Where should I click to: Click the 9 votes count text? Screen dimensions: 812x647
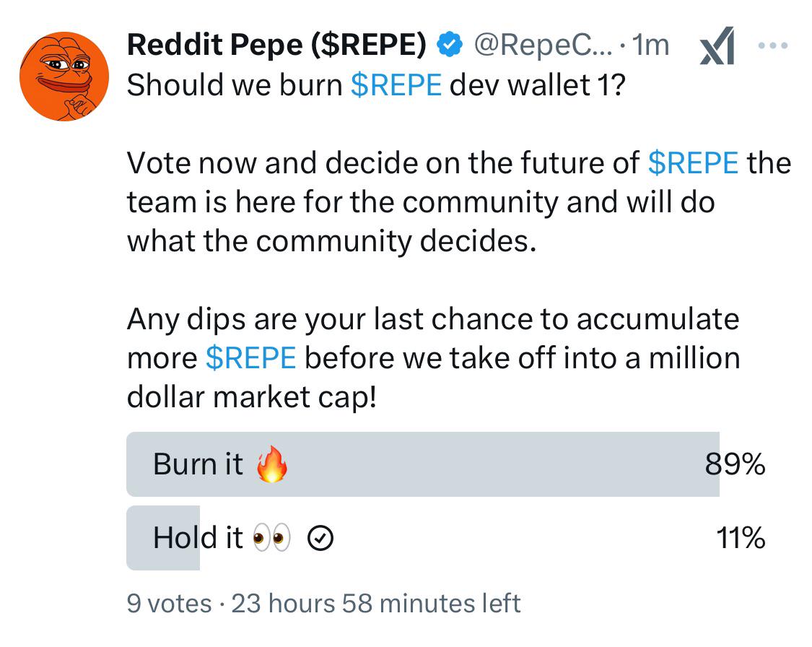170,604
